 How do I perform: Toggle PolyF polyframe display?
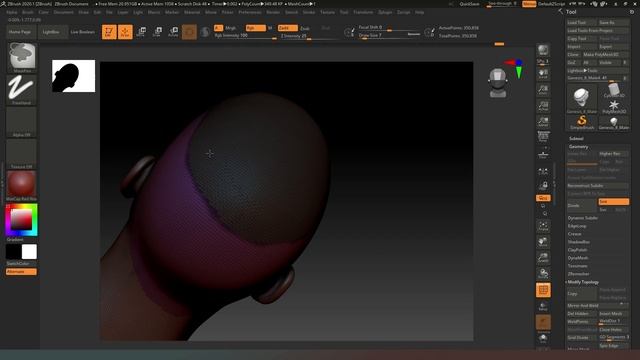(x=543, y=290)
